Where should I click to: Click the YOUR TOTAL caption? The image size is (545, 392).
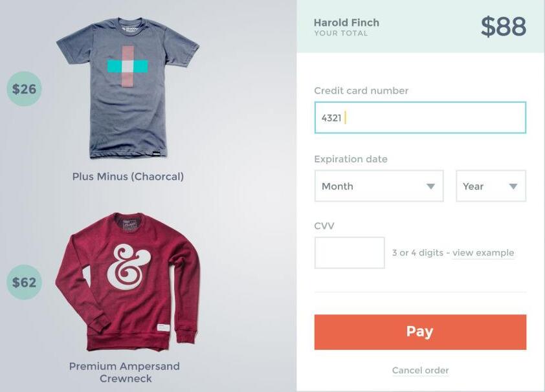(x=340, y=34)
